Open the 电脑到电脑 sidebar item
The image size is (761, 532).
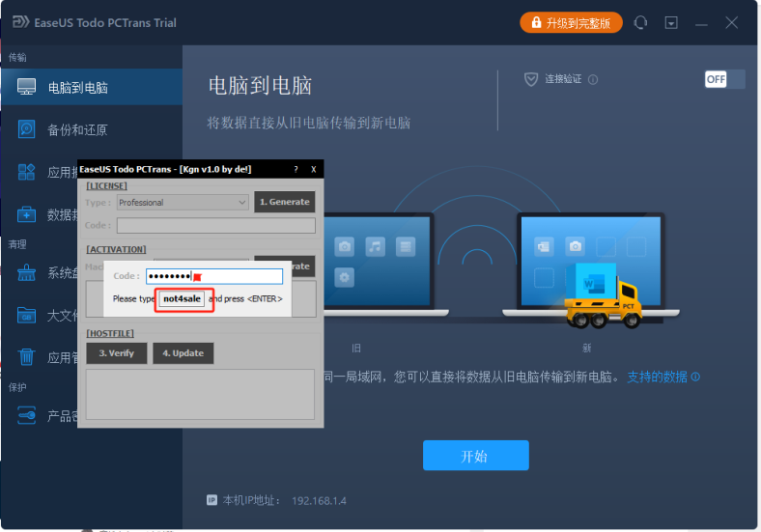(x=92, y=87)
